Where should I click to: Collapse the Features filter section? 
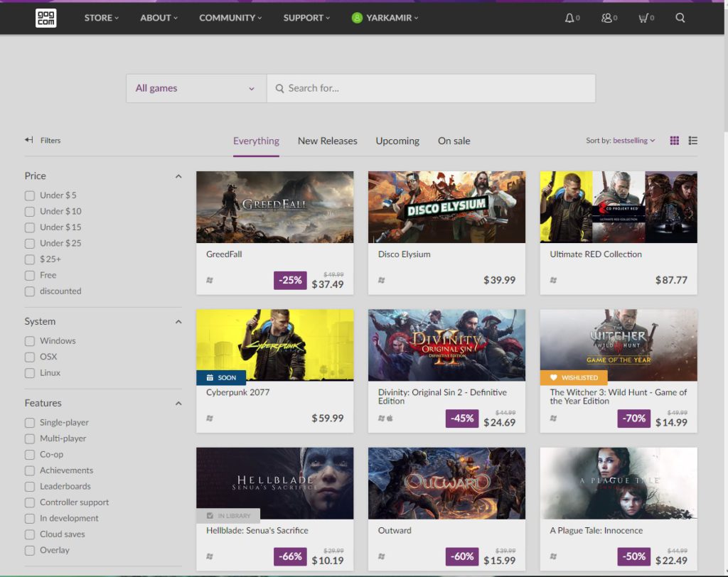pos(178,404)
